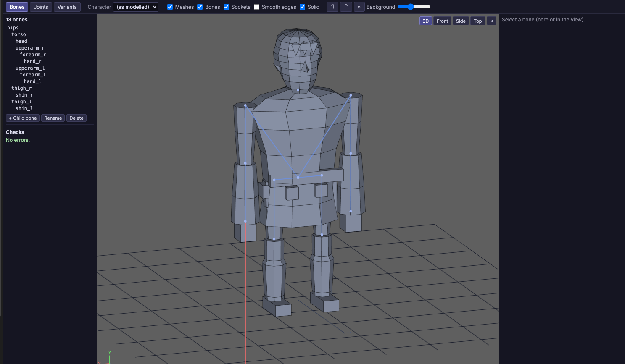Click the "No errors." status text
The width and height of the screenshot is (625, 364).
tap(18, 140)
